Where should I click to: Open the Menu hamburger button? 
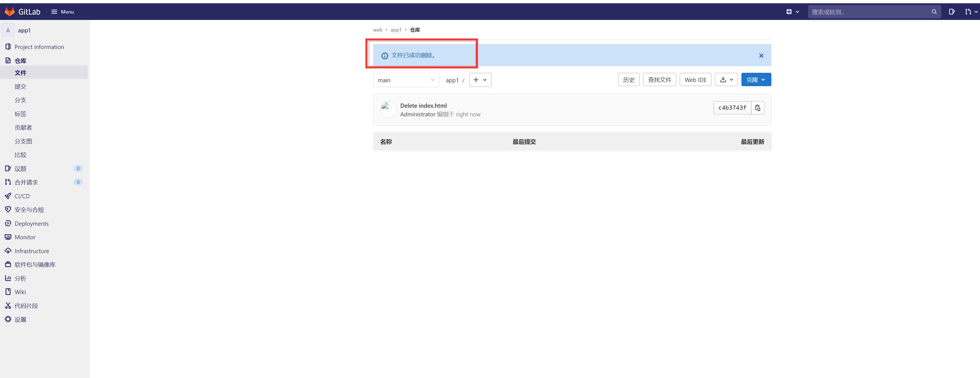coord(63,12)
